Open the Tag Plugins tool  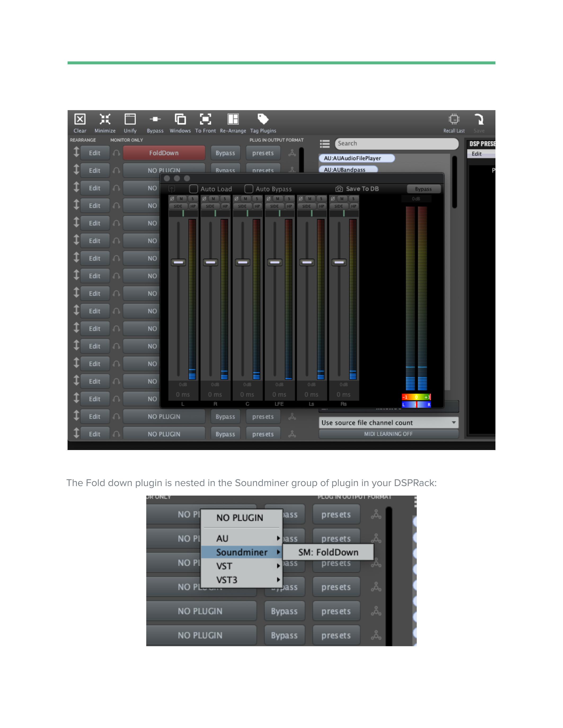tap(263, 119)
